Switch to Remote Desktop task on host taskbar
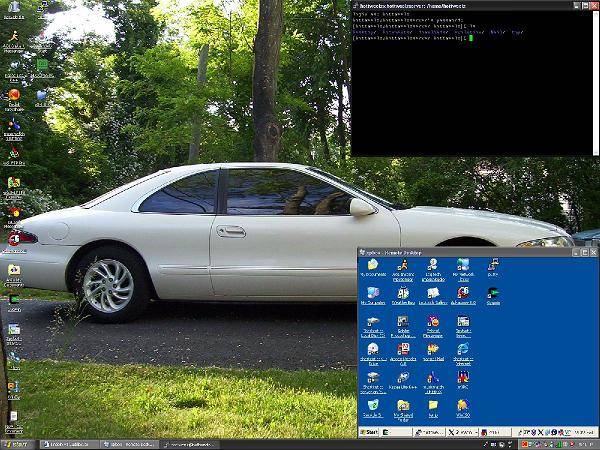 point(129,445)
